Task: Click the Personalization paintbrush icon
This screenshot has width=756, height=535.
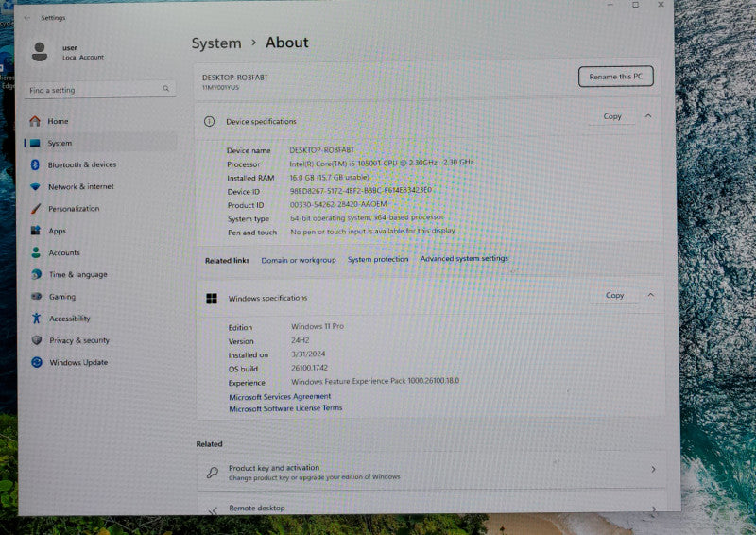Action: (36, 208)
